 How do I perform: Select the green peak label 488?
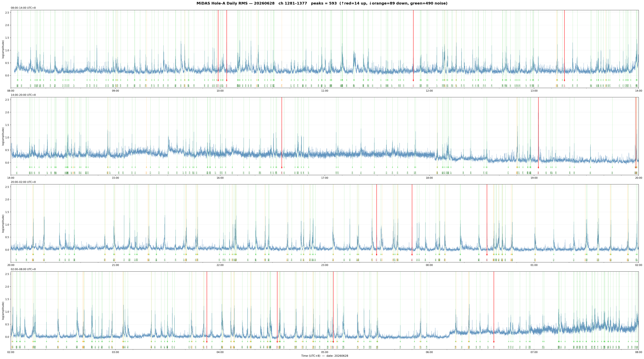[x=242, y=347]
